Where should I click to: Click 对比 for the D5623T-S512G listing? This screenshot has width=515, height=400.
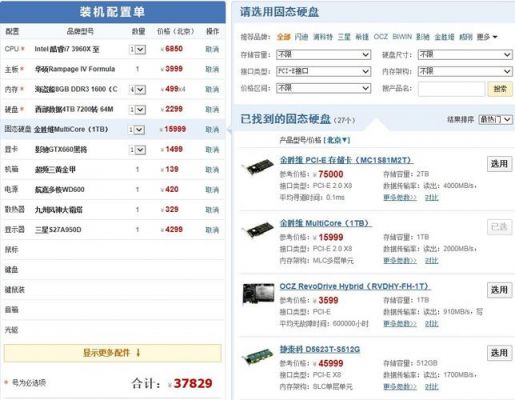(432, 387)
